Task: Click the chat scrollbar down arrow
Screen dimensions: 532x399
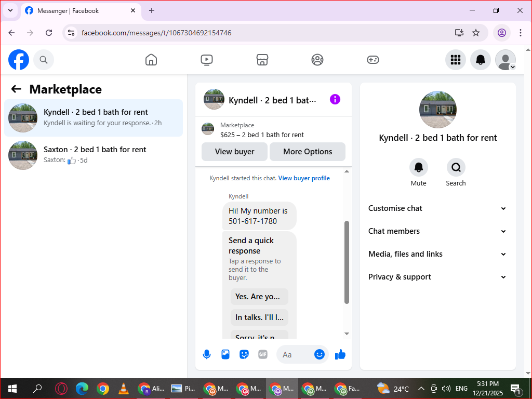Action: 347,334
